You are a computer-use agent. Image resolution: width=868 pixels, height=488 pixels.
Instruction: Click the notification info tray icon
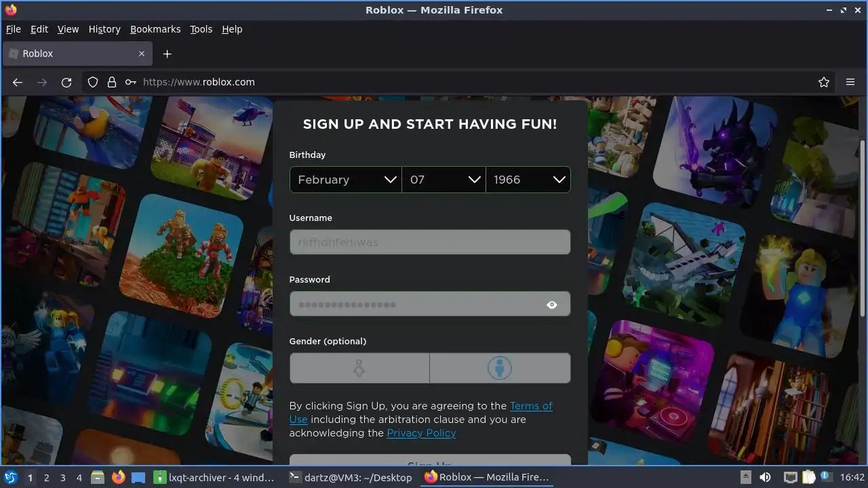(827, 477)
